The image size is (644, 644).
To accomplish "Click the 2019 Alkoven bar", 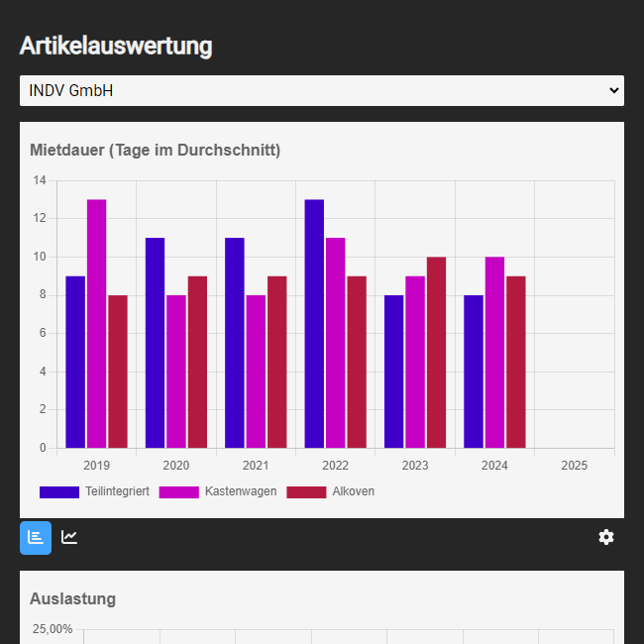I will (x=118, y=372).
